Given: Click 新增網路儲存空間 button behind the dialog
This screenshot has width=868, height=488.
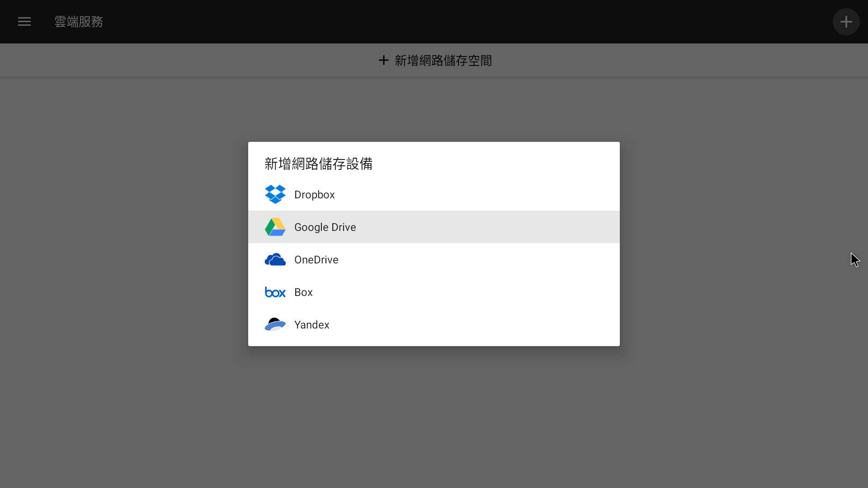Looking at the screenshot, I should [x=434, y=61].
